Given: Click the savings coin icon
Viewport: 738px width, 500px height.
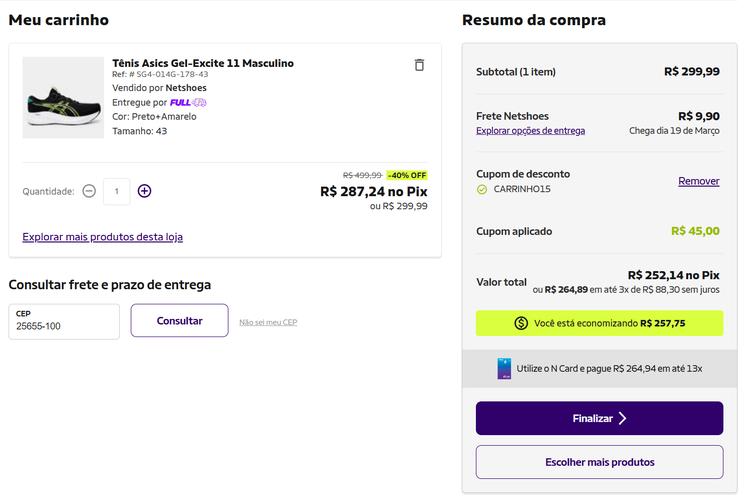Looking at the screenshot, I should coord(521,323).
